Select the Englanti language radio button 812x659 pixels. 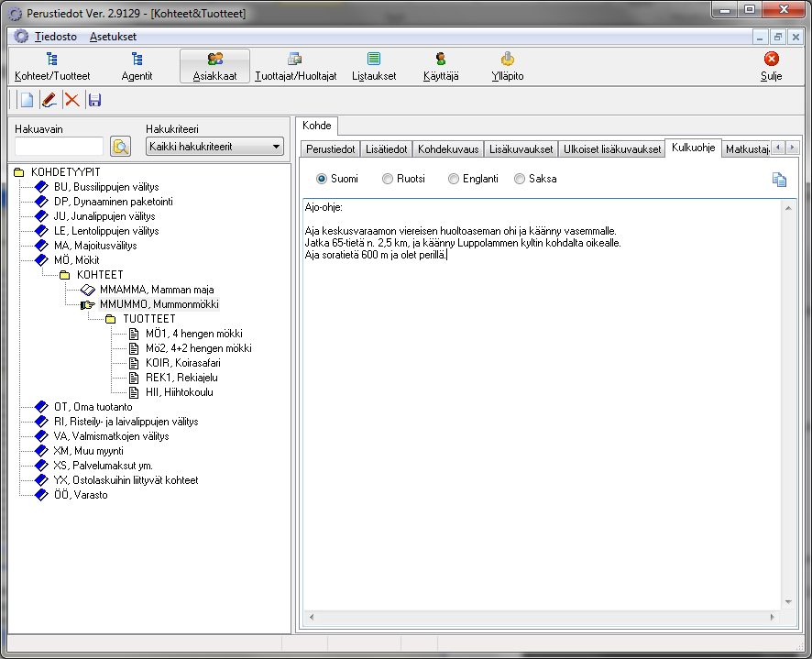coord(454,179)
